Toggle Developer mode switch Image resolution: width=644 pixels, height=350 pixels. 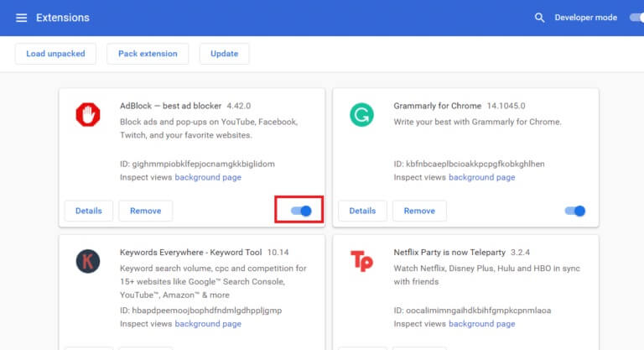[x=636, y=18]
